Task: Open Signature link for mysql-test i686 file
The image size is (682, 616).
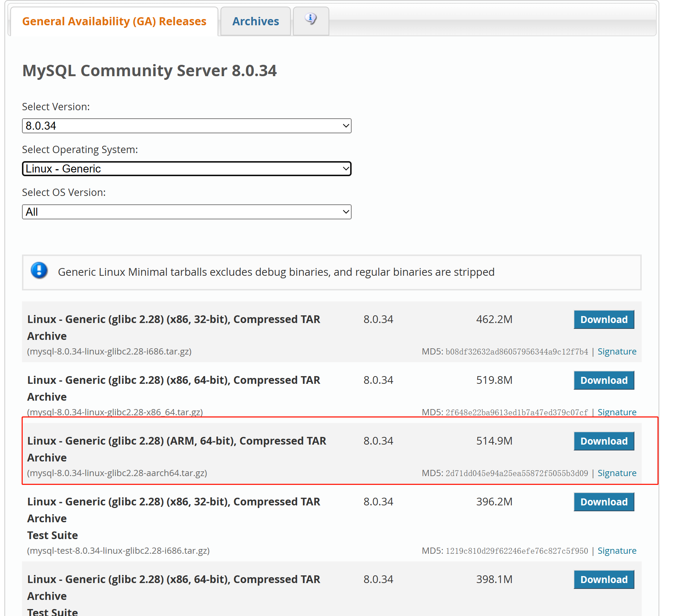Action: 617,551
